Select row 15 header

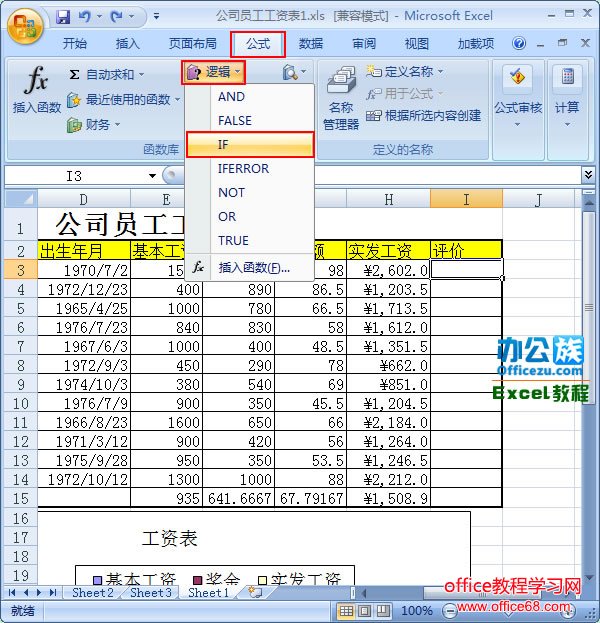point(21,498)
